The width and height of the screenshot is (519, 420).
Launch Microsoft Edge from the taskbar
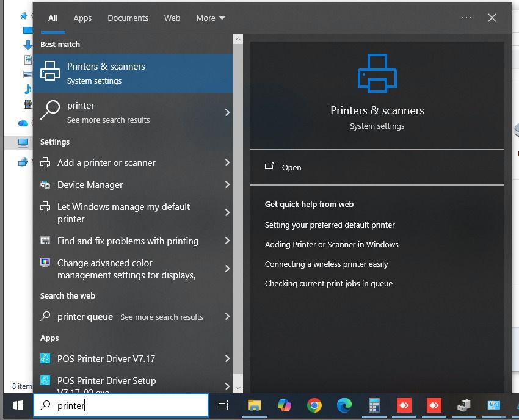click(x=344, y=405)
